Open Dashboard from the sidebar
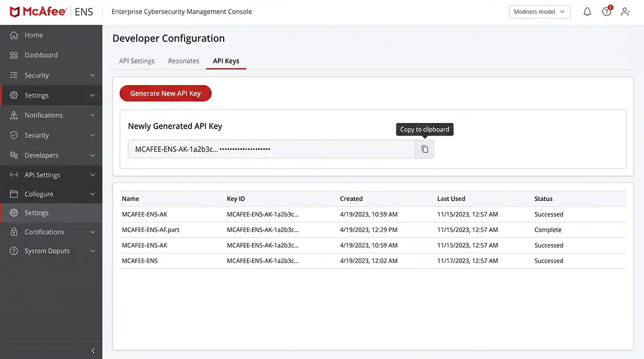This screenshot has width=644, height=359. pos(51,55)
